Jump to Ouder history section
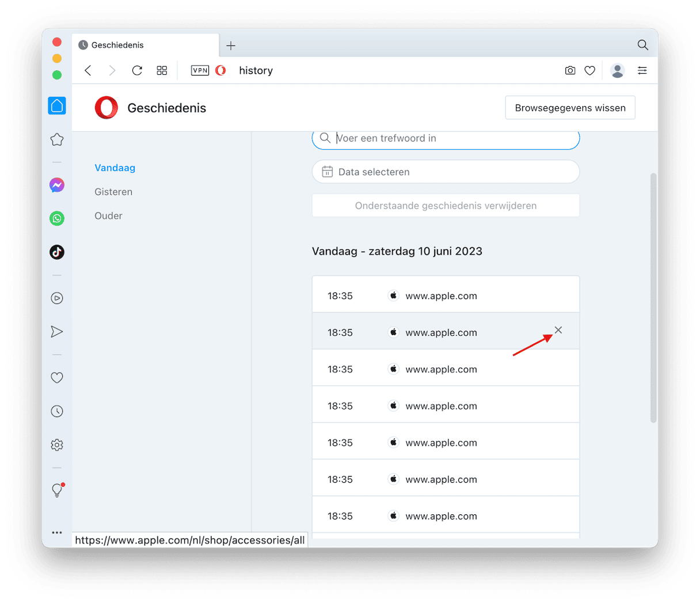Viewport: 700px width, 603px height. pyautogui.click(x=108, y=216)
